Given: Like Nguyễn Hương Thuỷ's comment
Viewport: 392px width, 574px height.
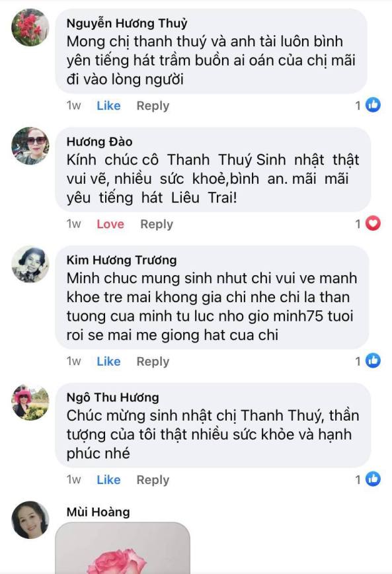Looking at the screenshot, I should pos(108,105).
